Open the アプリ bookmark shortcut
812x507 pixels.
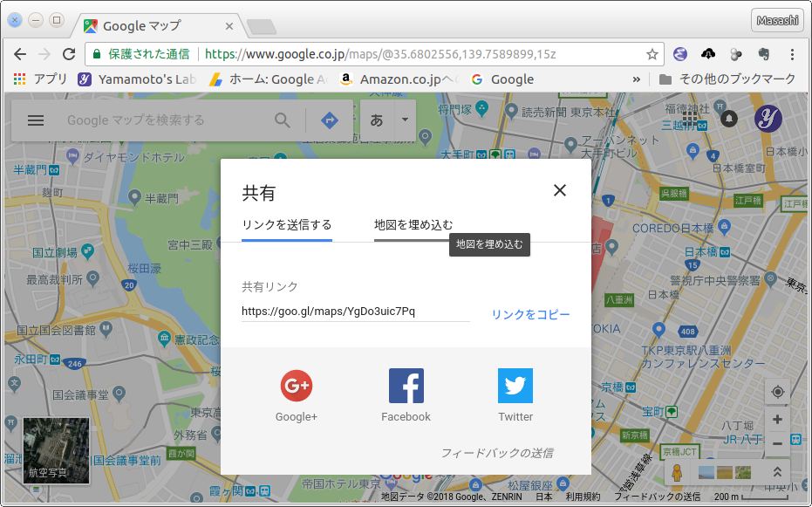tap(40, 79)
